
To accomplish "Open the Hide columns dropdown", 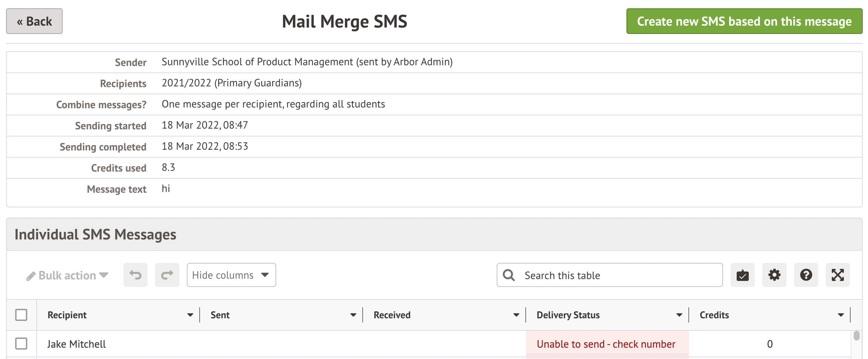I will pos(231,275).
